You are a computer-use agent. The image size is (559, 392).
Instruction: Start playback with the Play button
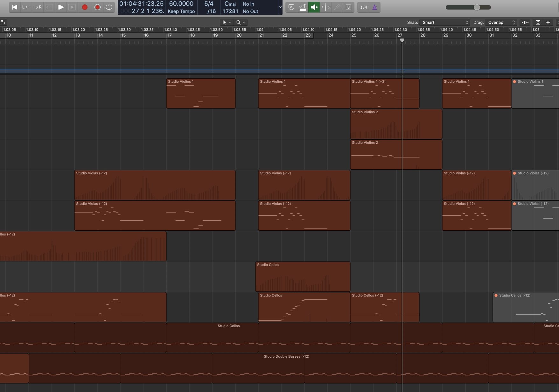(60, 7)
